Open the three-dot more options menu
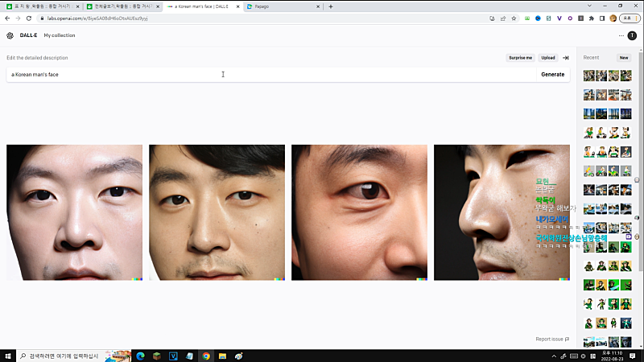The width and height of the screenshot is (644, 362). click(x=621, y=35)
